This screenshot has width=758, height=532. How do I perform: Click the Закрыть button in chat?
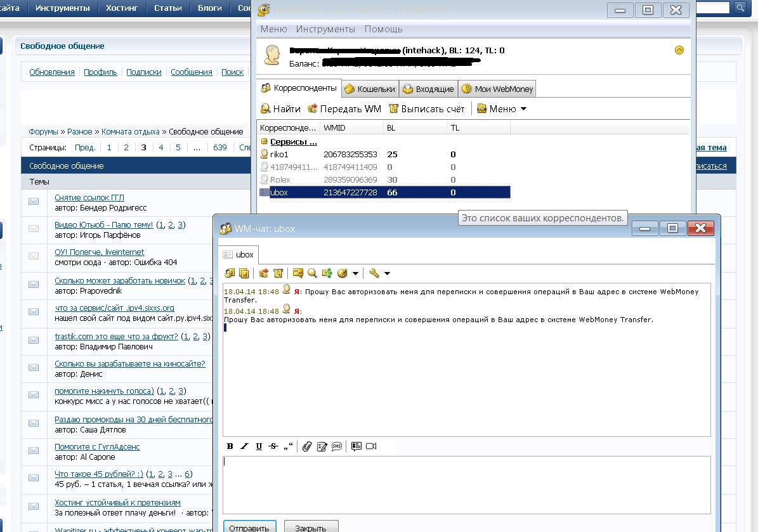point(311,528)
